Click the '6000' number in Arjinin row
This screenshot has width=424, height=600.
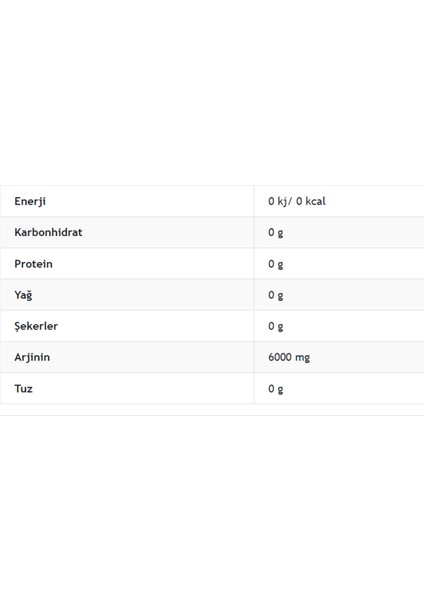pos(280,357)
